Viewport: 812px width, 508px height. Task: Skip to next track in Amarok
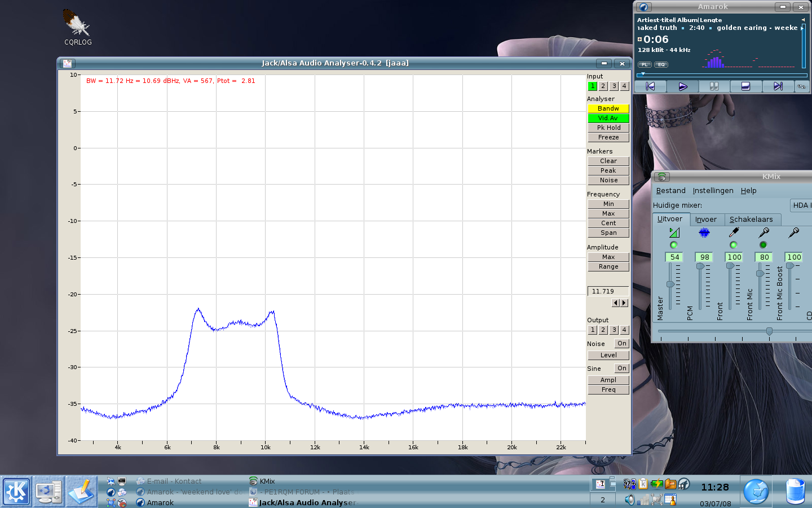(778, 86)
